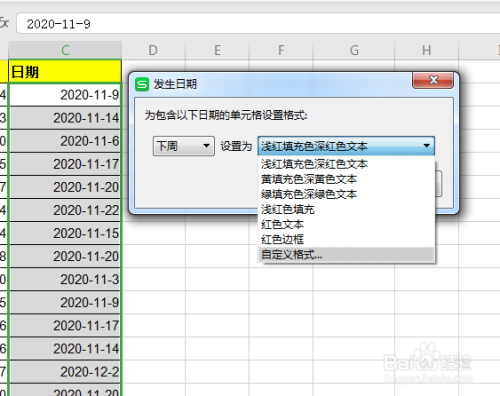
Task: Select column C header
Action: pyautogui.click(x=65, y=50)
